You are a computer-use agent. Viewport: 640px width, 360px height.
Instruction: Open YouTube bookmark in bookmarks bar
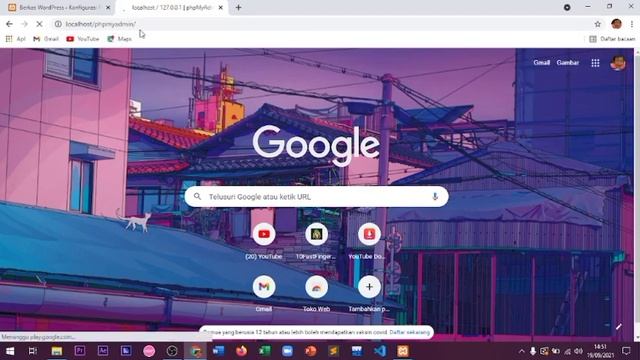tap(83, 39)
